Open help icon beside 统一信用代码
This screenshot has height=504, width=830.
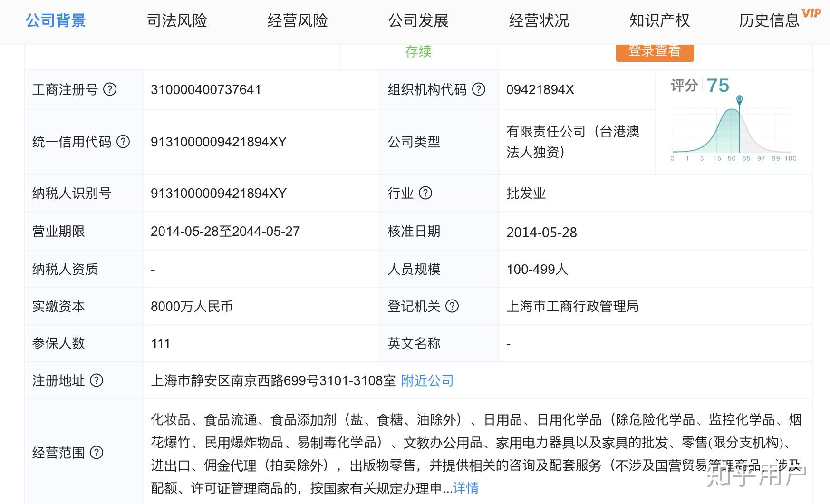click(x=123, y=142)
